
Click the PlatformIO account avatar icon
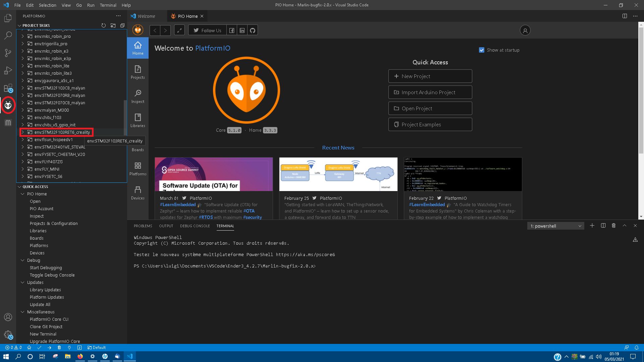pyautogui.click(x=525, y=31)
